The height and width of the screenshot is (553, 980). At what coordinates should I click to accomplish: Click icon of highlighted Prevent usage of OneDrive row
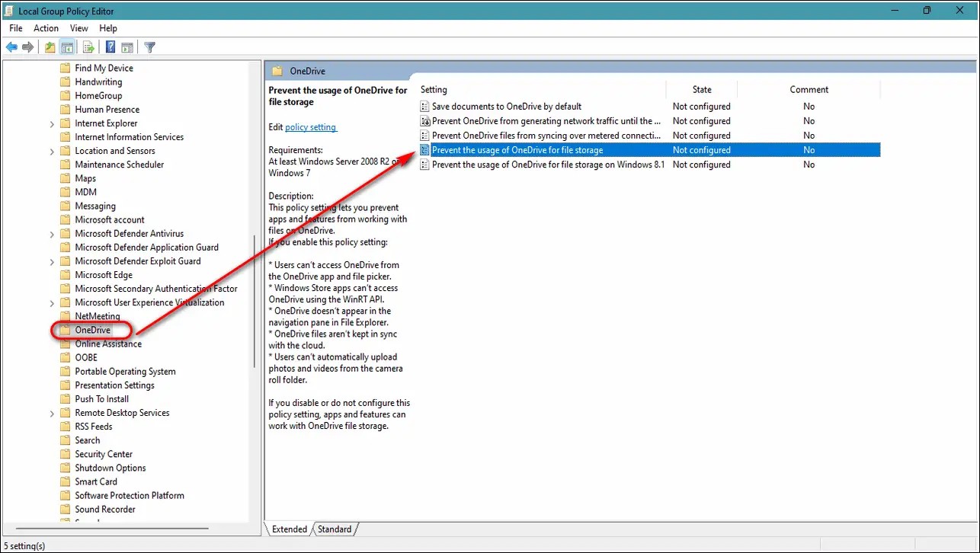[425, 150]
